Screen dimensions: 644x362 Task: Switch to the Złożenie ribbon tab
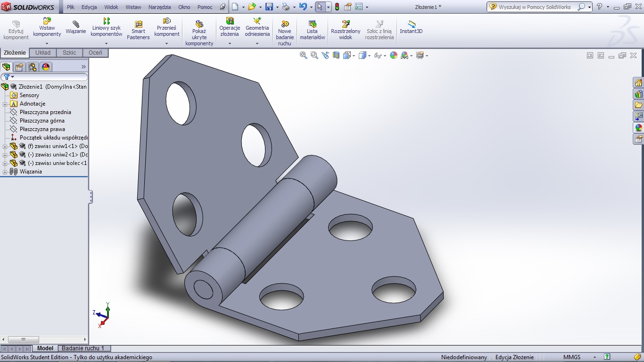tap(15, 53)
